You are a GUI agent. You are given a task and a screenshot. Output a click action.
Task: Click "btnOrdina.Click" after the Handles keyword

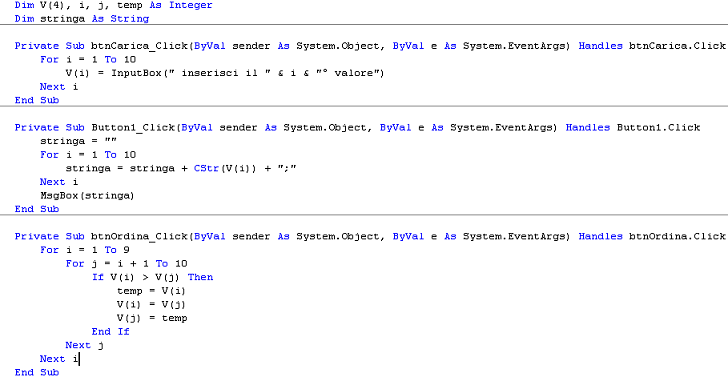point(677,236)
